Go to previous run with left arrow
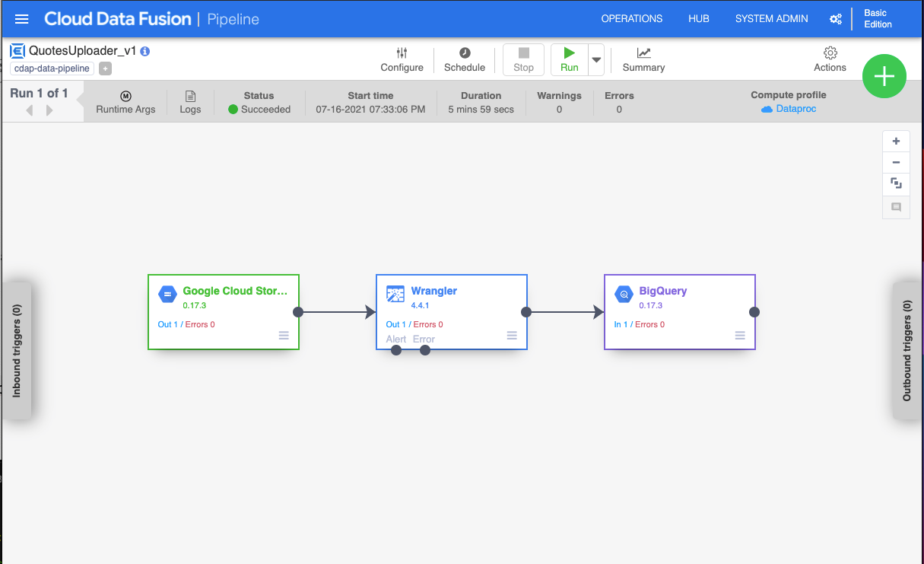Screen dimensions: 924x564 click(x=30, y=110)
